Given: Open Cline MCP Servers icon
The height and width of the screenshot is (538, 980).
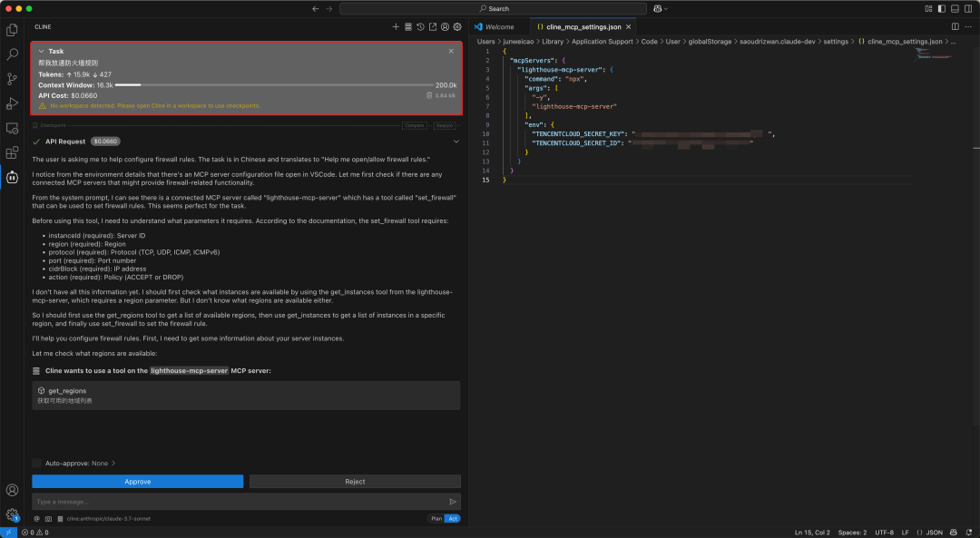Looking at the screenshot, I should click(x=408, y=27).
